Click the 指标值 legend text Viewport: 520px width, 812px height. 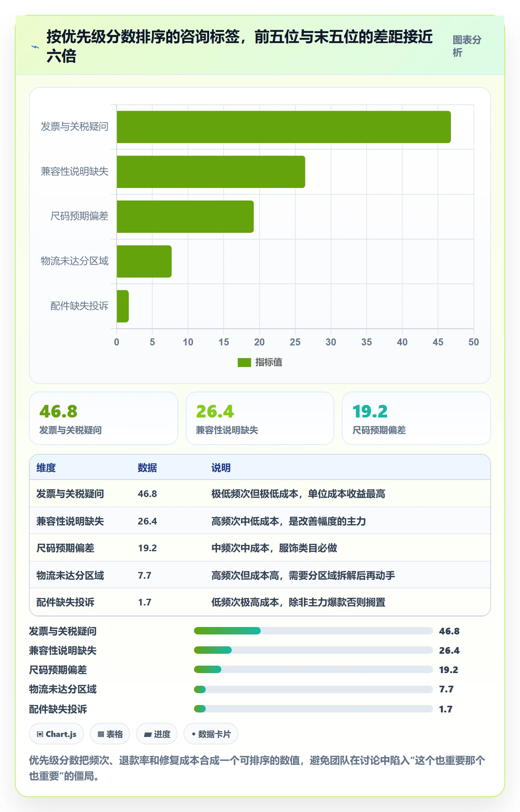(269, 362)
